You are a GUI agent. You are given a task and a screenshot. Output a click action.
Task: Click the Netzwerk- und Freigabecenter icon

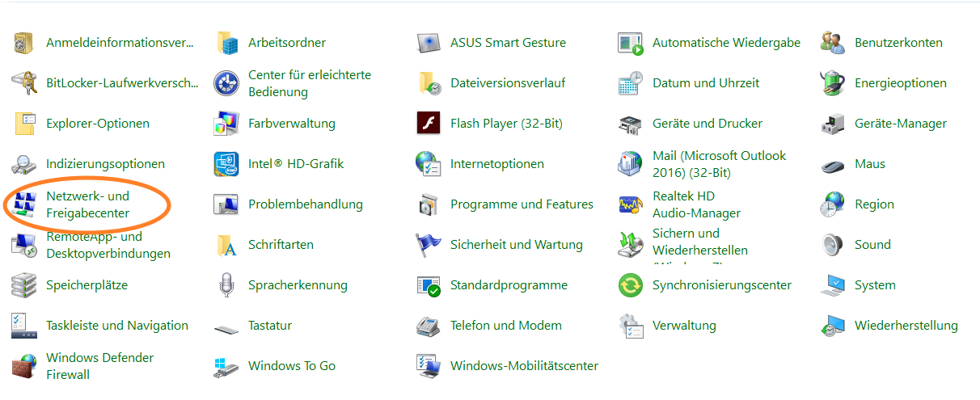coord(24,204)
